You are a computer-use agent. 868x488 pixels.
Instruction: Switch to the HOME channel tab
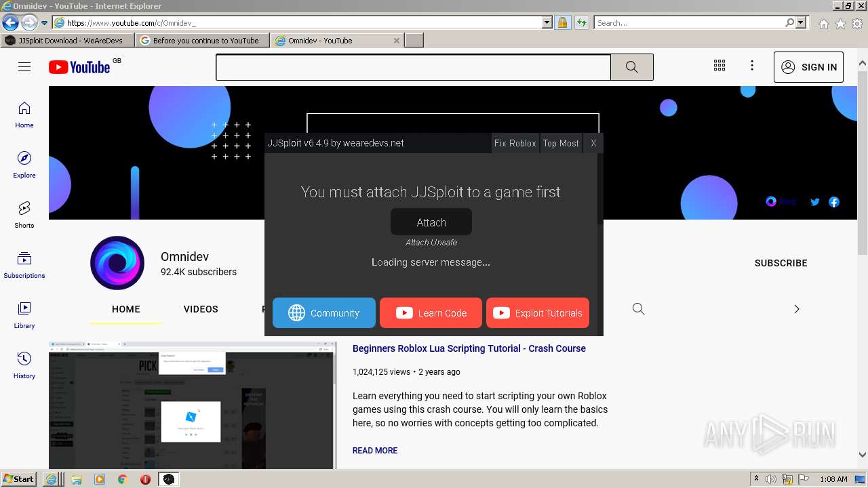[x=126, y=309]
